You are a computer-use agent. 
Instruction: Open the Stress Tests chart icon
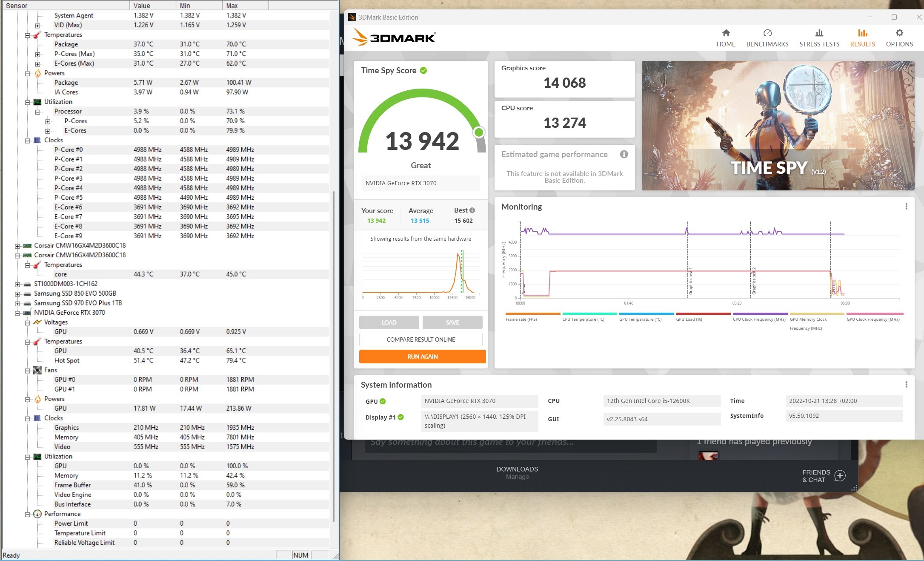[819, 33]
